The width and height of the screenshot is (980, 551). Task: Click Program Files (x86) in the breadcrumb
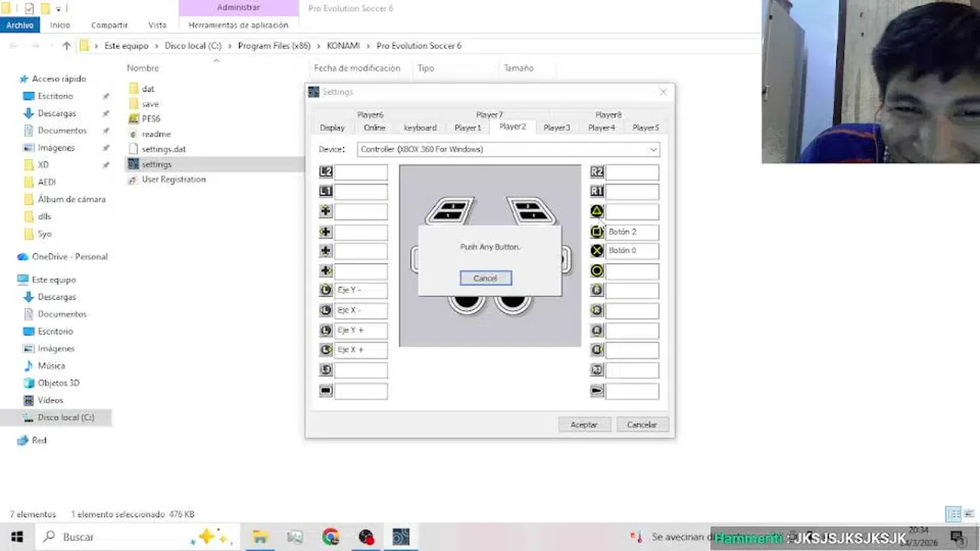[x=274, y=46]
